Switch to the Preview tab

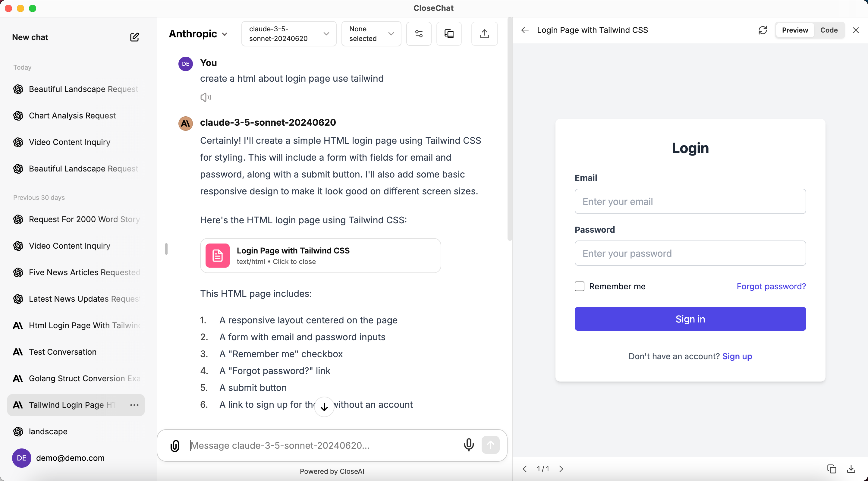795,30
